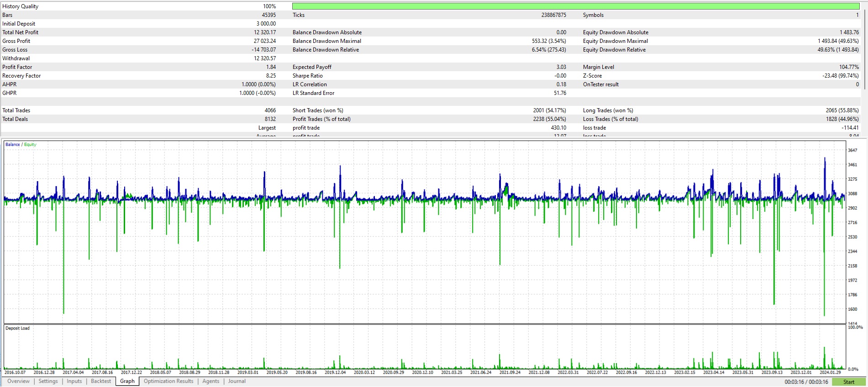Image resolution: width=868 pixels, height=387 pixels.
Task: Click the Balance Drawdown Maximal value
Action: click(x=549, y=41)
